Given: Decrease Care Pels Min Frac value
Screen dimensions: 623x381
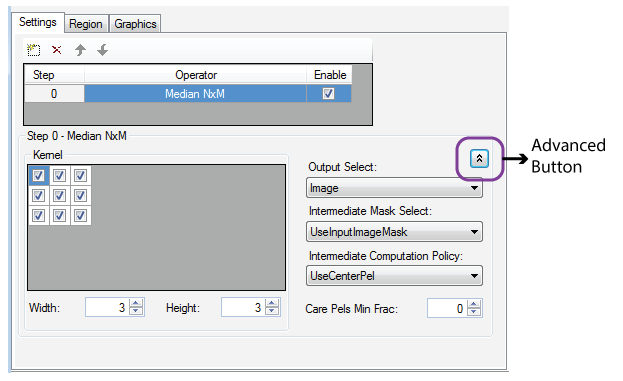Looking at the screenshot, I should tap(474, 313).
